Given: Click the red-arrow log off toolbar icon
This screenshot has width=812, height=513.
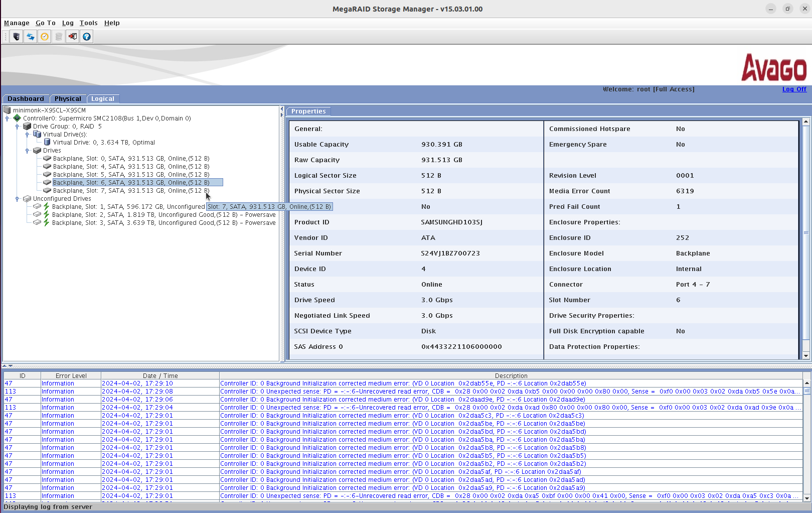Looking at the screenshot, I should (73, 37).
